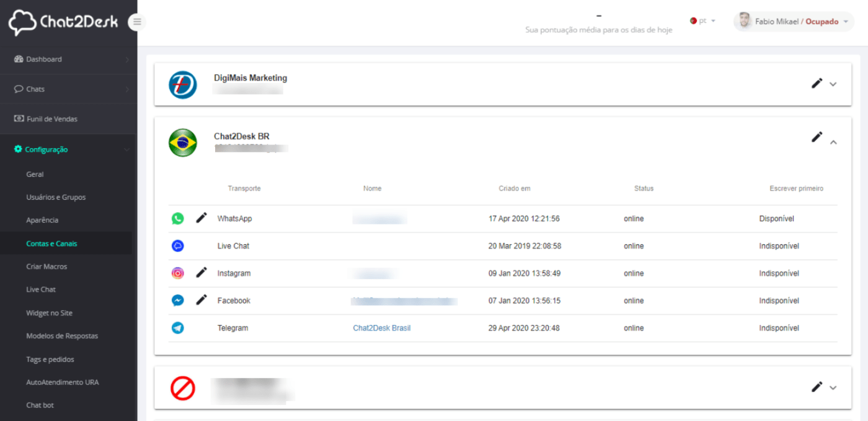Collapse the Chat2Desk BR account card
The height and width of the screenshot is (421, 868).
tap(833, 142)
